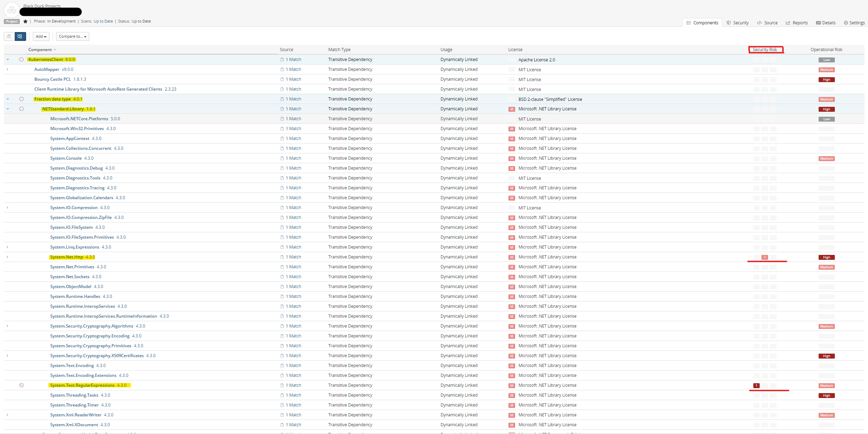
Task: Click Medium operational risk badge for System.Xml.ReaderWriter
Action: (826, 415)
